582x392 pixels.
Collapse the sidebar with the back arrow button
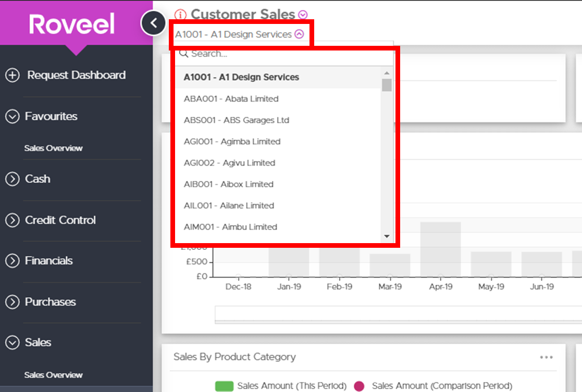pyautogui.click(x=153, y=23)
